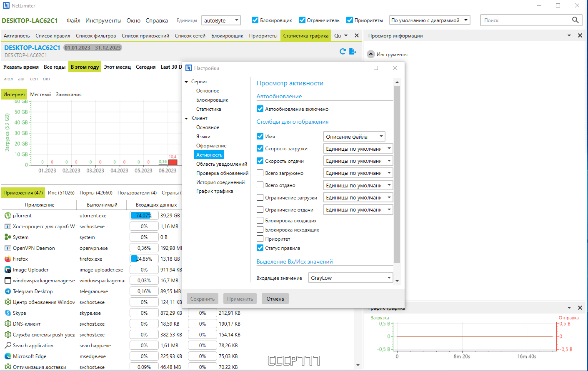This screenshot has width=588, height=371.
Task: Switch to the Список правил tab
Action: click(x=53, y=36)
